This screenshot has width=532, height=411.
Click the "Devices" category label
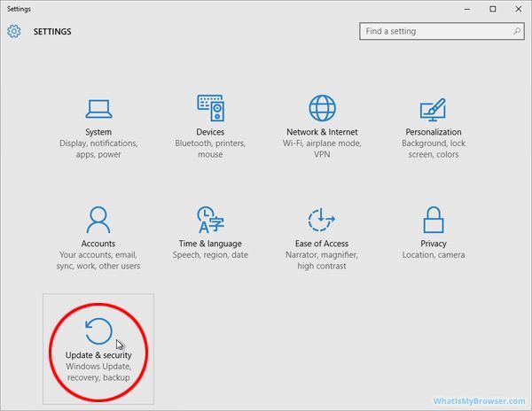click(210, 132)
